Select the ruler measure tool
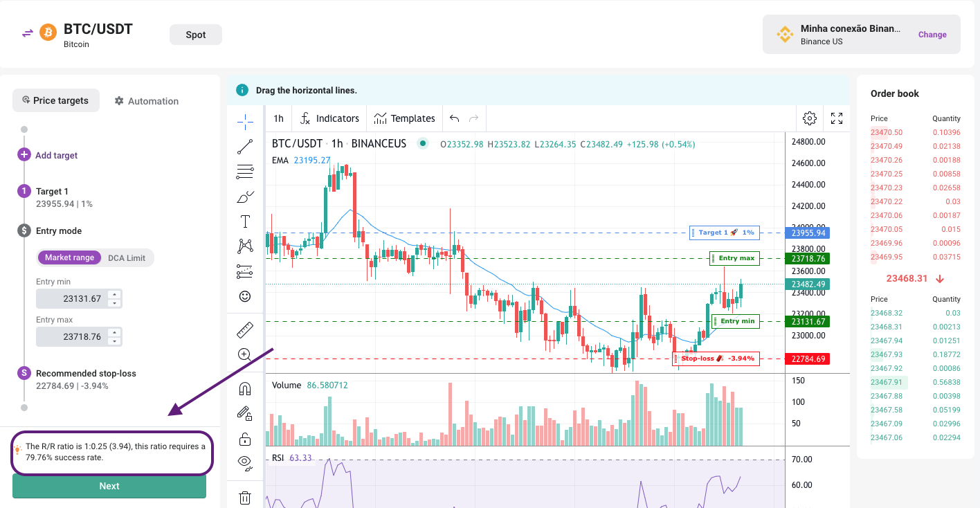Viewport: 980px width, 508px height. click(245, 330)
